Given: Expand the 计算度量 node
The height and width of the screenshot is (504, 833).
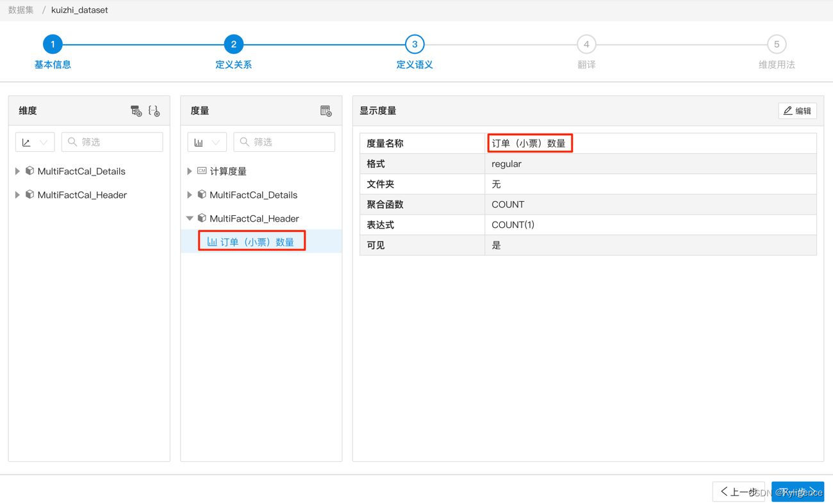Looking at the screenshot, I should (x=190, y=171).
